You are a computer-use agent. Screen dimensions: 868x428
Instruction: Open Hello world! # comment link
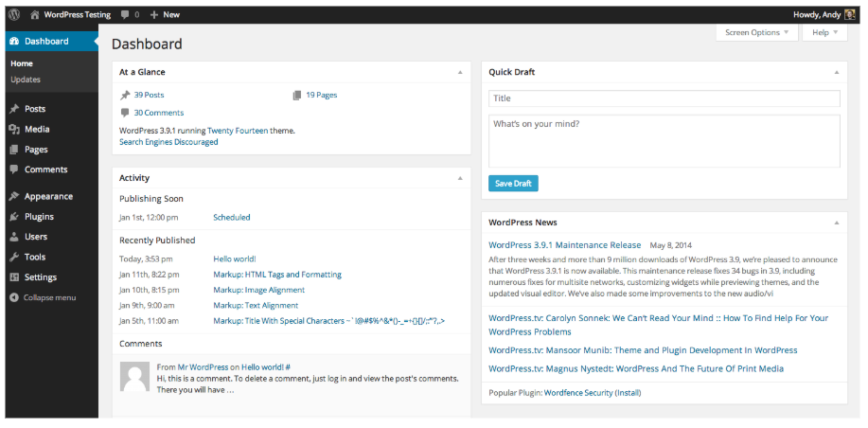coord(266,367)
